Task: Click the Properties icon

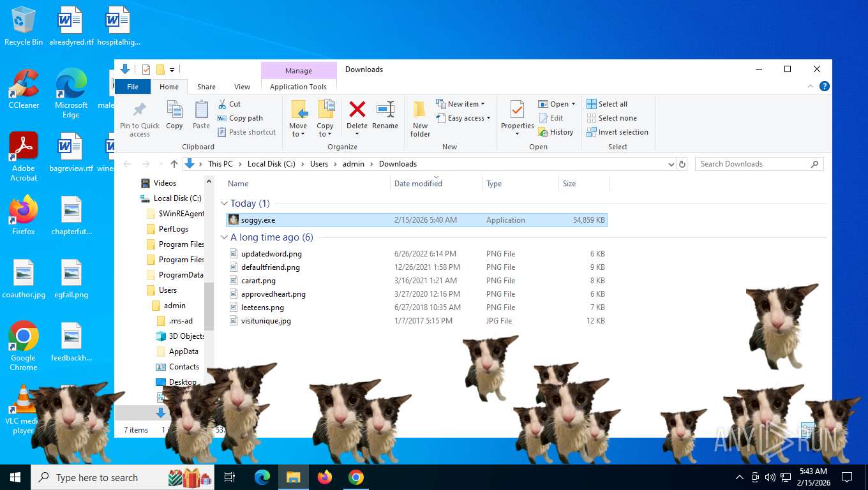Action: point(518,110)
